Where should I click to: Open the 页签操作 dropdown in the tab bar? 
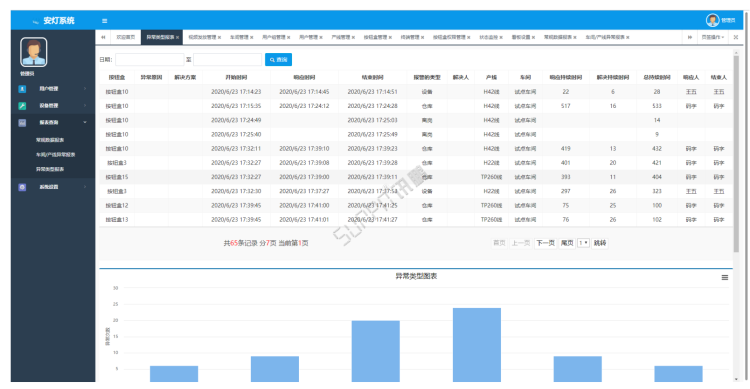713,37
